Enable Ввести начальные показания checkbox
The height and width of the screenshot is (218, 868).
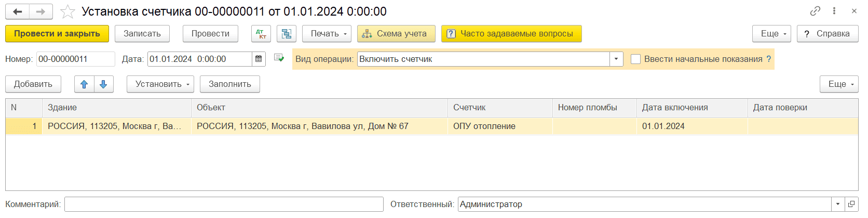tap(635, 59)
